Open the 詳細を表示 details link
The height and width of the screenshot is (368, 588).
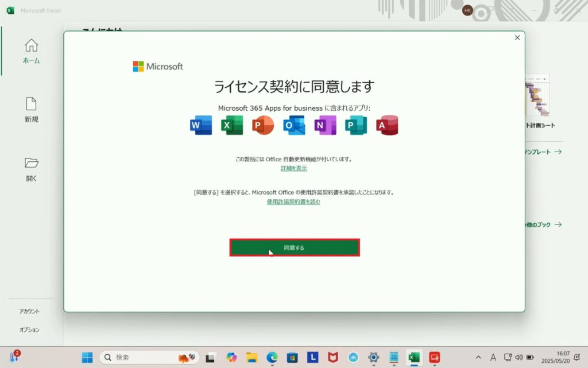[x=293, y=168]
